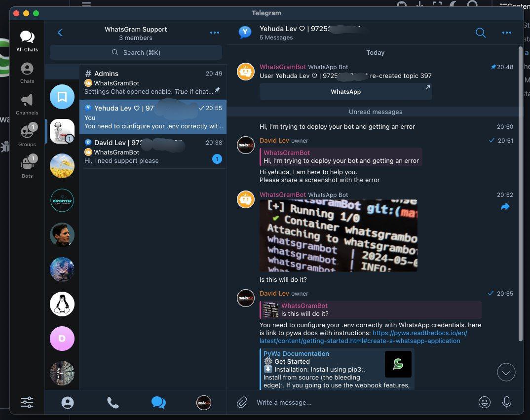Open David Lev avatar at 20:55 message

point(246,298)
